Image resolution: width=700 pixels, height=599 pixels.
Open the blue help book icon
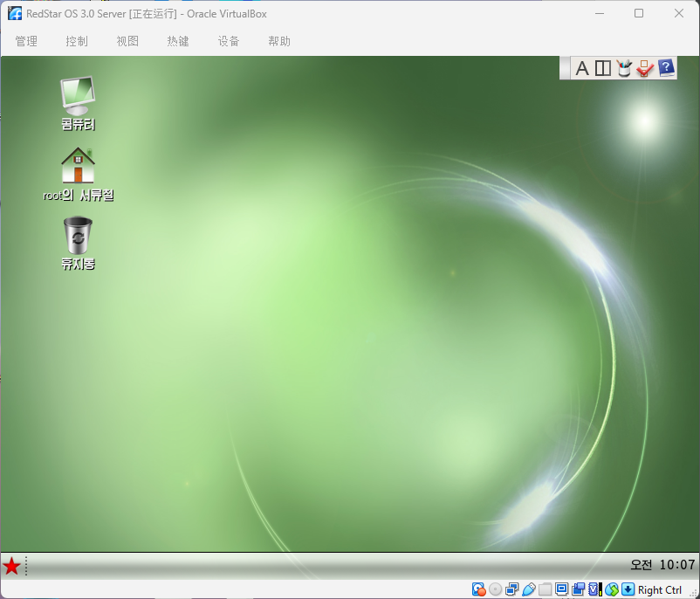pos(666,68)
